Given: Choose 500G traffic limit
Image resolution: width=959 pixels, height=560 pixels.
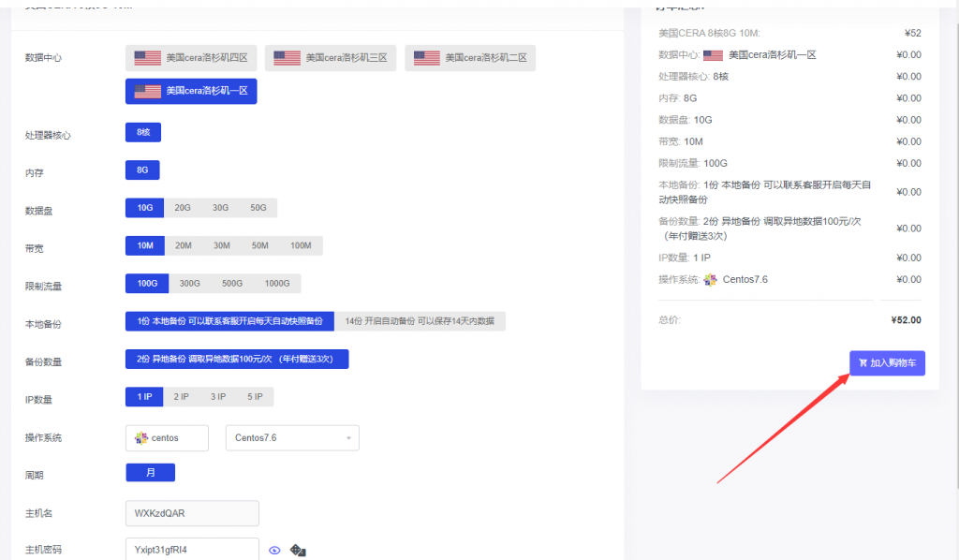Looking at the screenshot, I should [232, 284].
